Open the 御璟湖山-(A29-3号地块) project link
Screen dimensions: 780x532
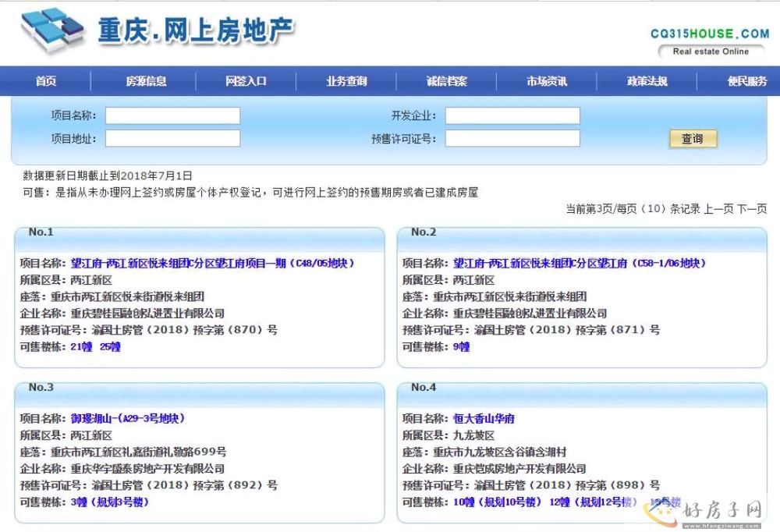pos(128,419)
